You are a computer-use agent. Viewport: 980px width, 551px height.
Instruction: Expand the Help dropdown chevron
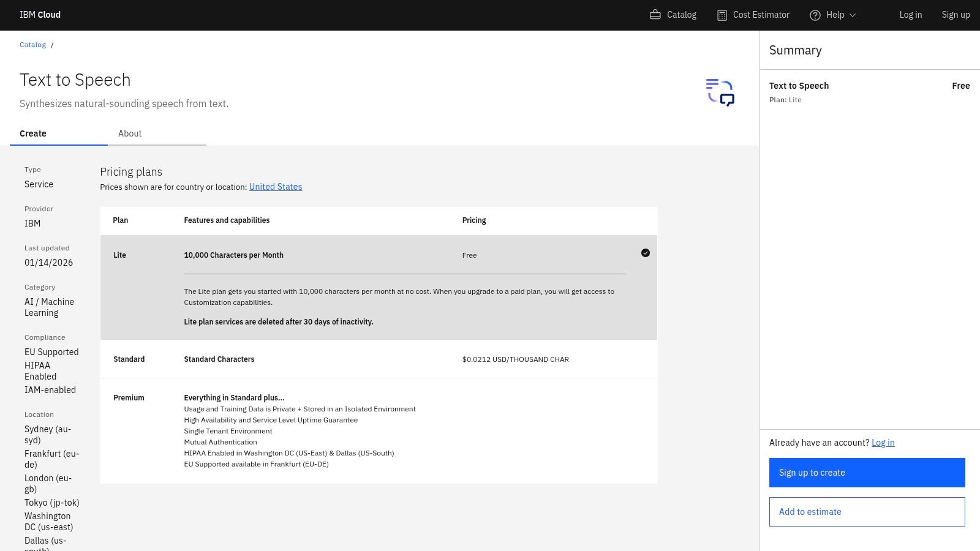pyautogui.click(x=852, y=15)
